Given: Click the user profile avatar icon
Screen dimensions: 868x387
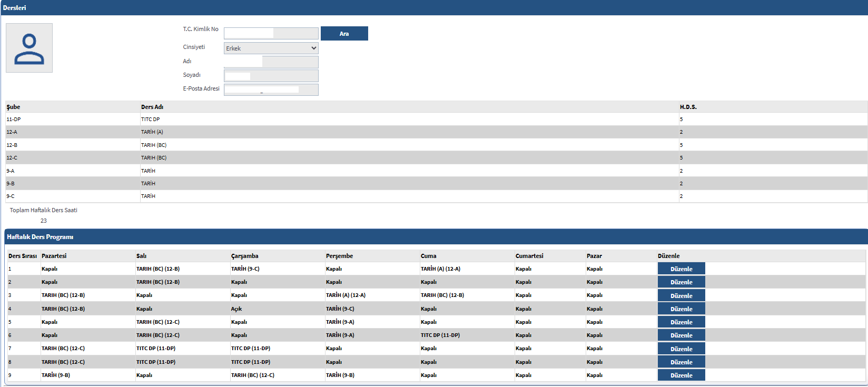Looking at the screenshot, I should 29,48.
